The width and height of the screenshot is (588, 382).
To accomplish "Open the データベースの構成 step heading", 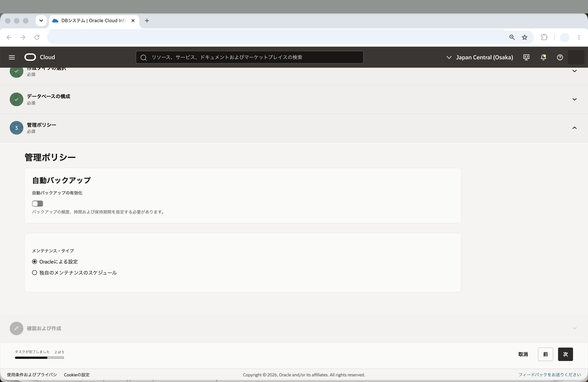I will tap(48, 96).
